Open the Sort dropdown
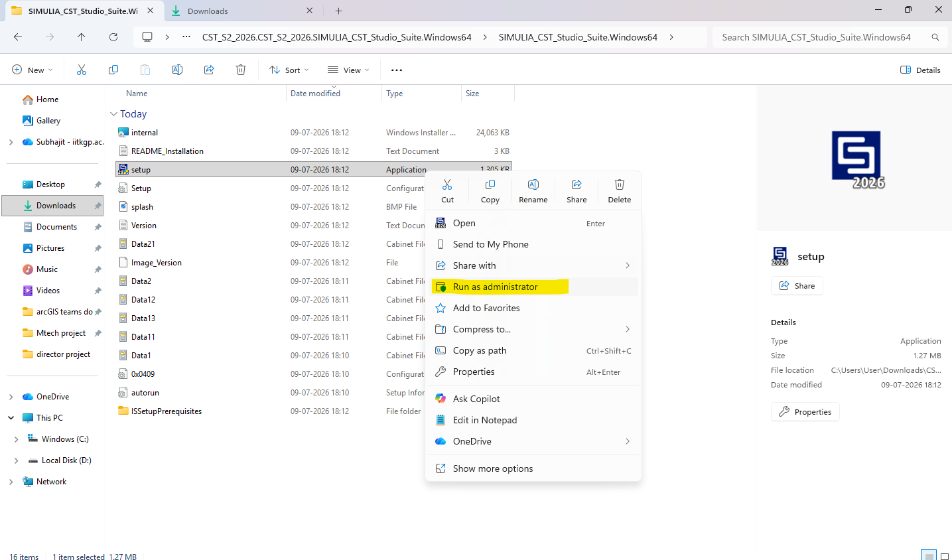Screen dimensions: 952x560 coord(289,70)
